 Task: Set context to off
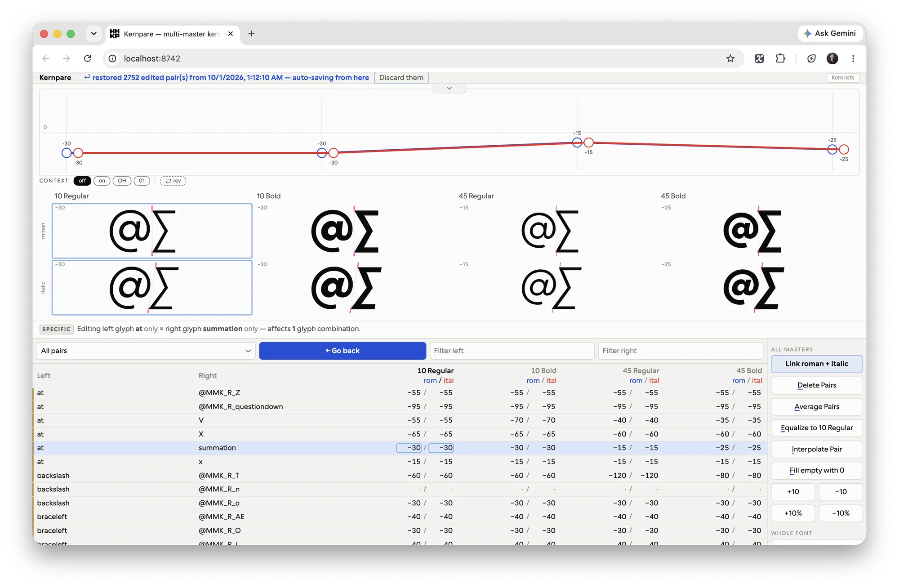point(82,181)
